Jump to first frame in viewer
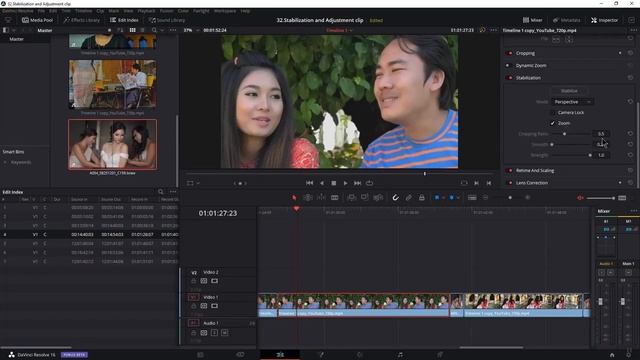 [x=309, y=183]
